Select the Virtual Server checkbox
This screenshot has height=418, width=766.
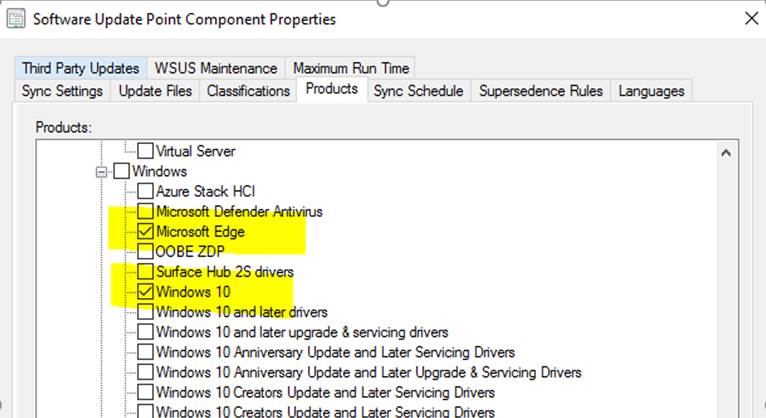(x=146, y=152)
